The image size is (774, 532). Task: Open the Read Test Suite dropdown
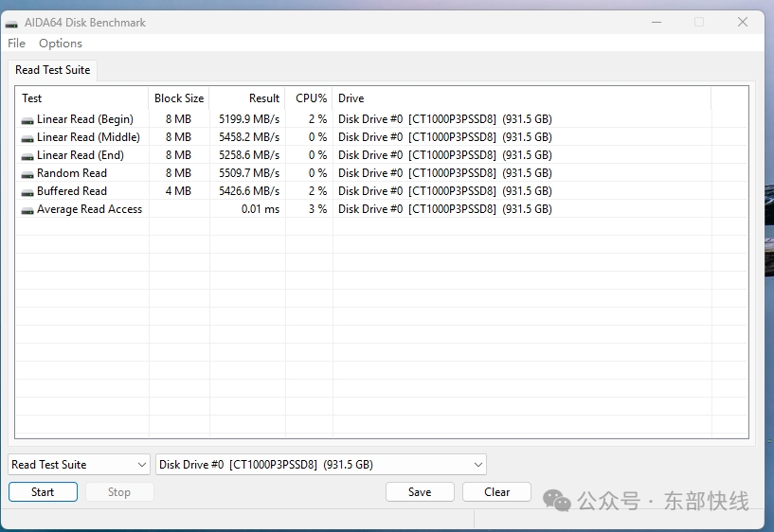pyautogui.click(x=79, y=465)
